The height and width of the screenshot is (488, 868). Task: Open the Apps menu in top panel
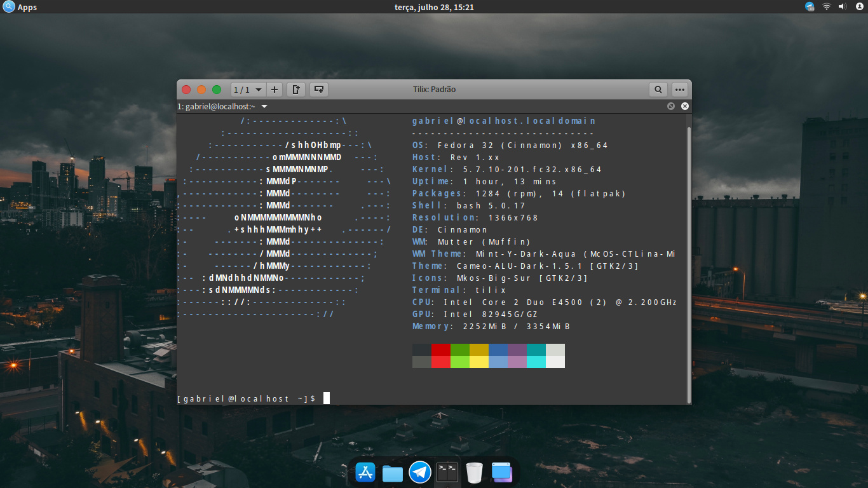click(x=20, y=7)
